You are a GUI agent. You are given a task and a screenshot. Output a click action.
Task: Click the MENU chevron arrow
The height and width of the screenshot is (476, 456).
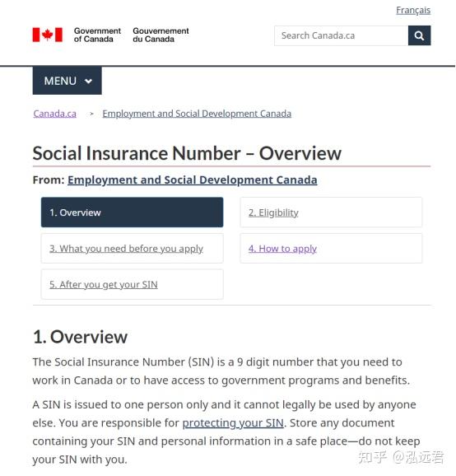point(88,81)
